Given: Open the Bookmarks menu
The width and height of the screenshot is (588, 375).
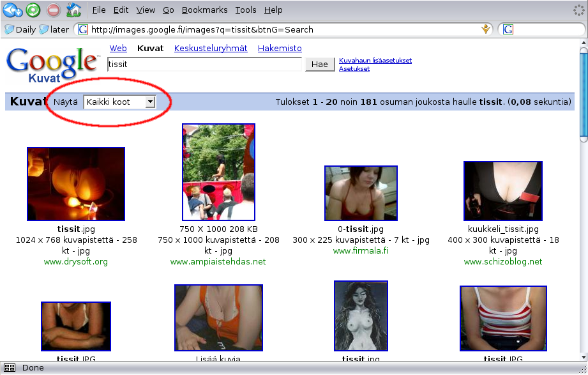Looking at the screenshot, I should [x=204, y=10].
